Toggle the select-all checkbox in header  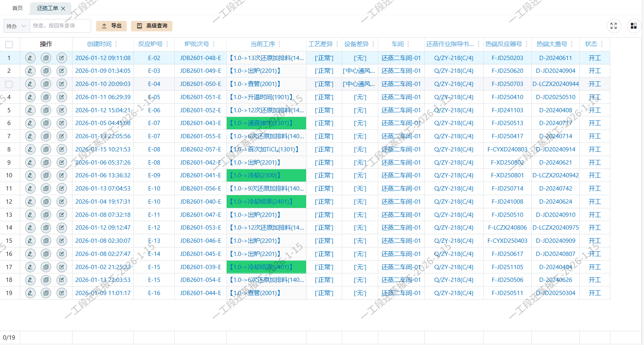pos(9,45)
